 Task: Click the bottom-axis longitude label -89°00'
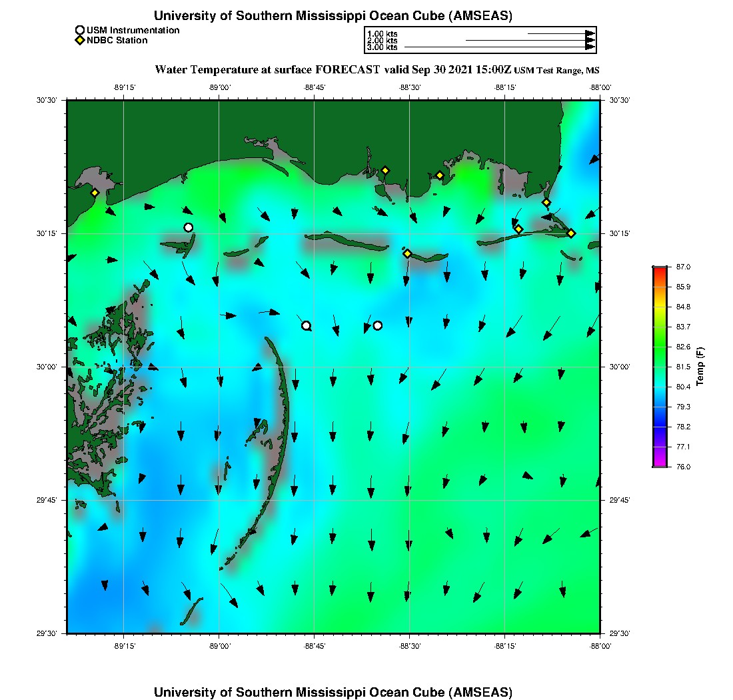(x=220, y=646)
